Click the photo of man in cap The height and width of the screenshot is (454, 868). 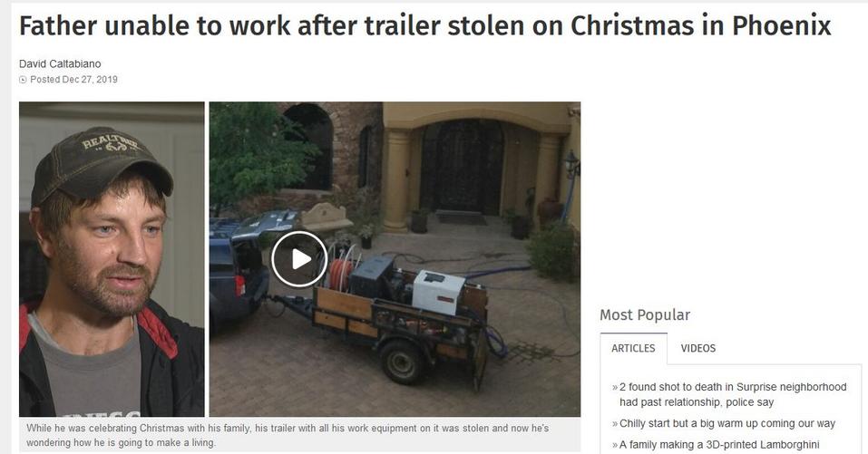(112, 259)
